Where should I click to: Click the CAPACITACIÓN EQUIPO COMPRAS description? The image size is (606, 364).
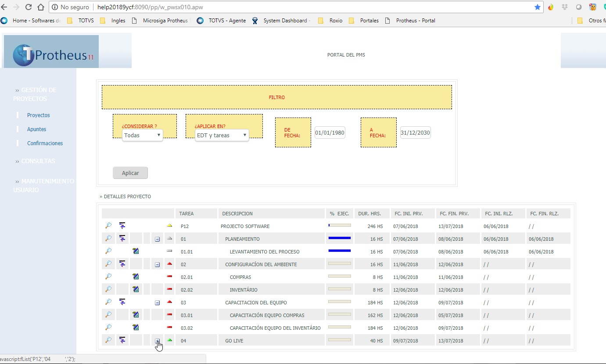point(267,315)
